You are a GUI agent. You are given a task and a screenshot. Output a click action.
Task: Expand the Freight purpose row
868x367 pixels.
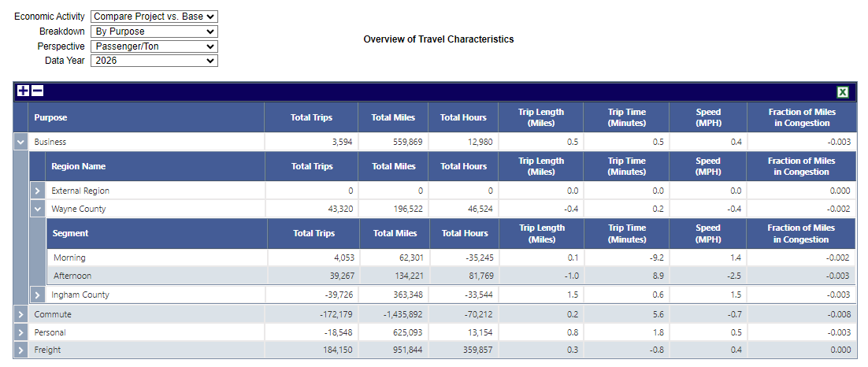click(21, 350)
